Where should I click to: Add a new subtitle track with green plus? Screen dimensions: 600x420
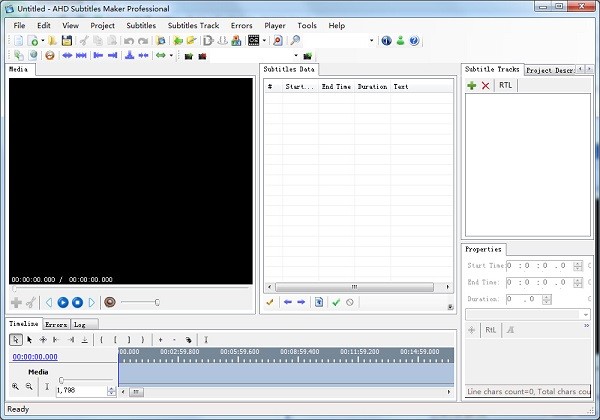coord(472,86)
